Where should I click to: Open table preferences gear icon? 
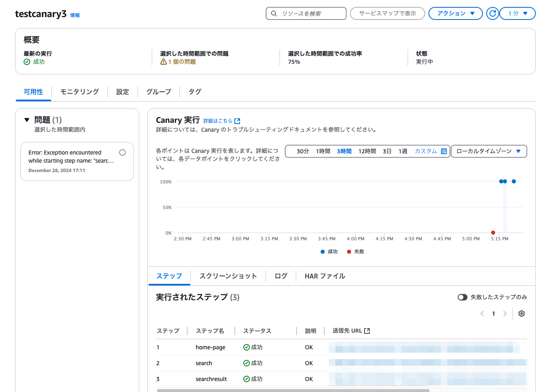point(522,314)
